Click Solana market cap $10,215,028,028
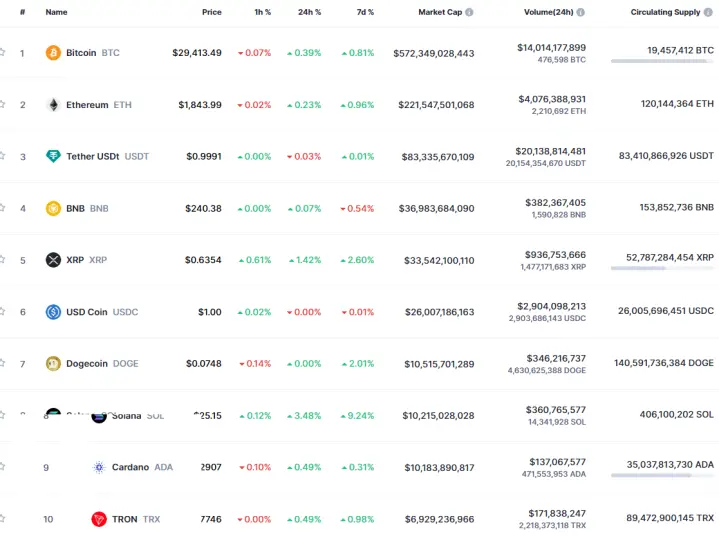 (438, 416)
